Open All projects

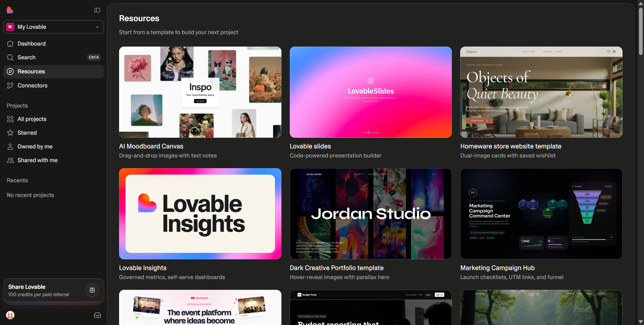[54, 119]
